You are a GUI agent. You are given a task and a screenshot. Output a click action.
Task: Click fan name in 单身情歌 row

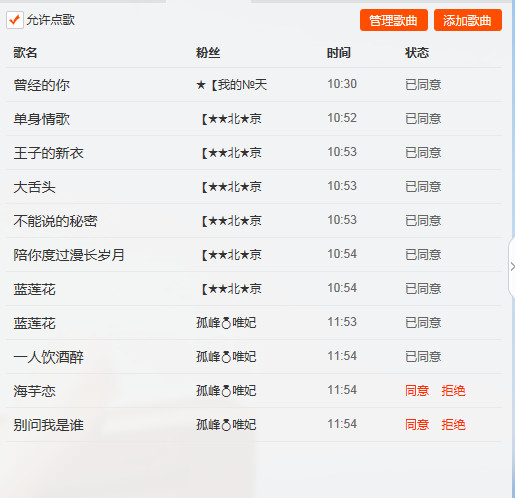point(231,119)
